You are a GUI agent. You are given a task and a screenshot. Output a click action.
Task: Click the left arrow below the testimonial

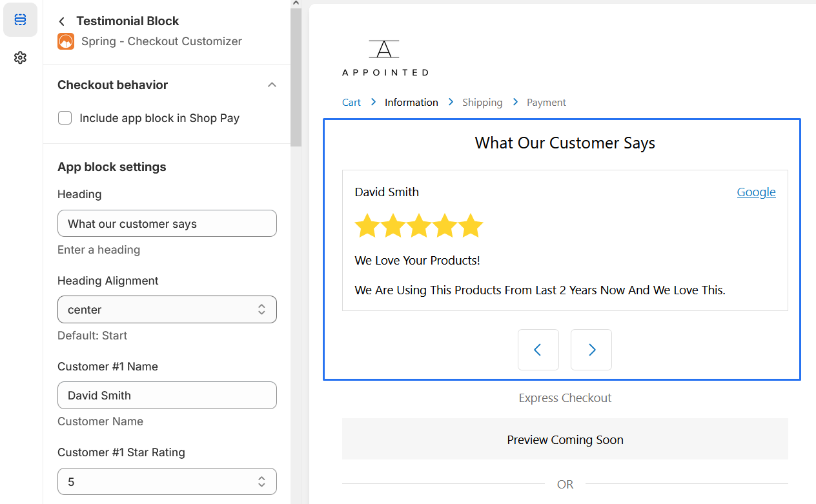[x=538, y=349]
